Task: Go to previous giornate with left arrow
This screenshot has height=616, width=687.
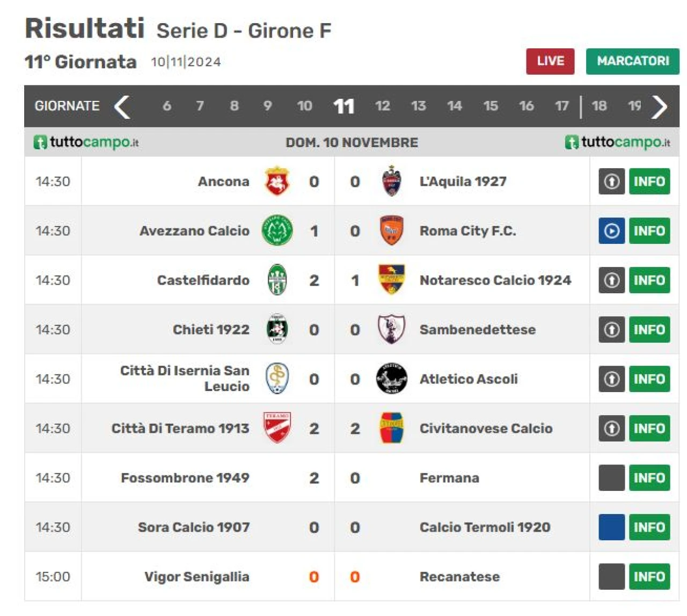Action: tap(122, 106)
